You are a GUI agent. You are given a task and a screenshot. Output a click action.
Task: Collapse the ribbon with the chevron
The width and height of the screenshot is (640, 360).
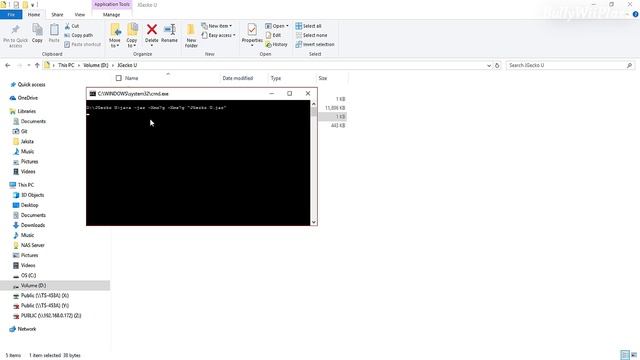coord(627,14)
